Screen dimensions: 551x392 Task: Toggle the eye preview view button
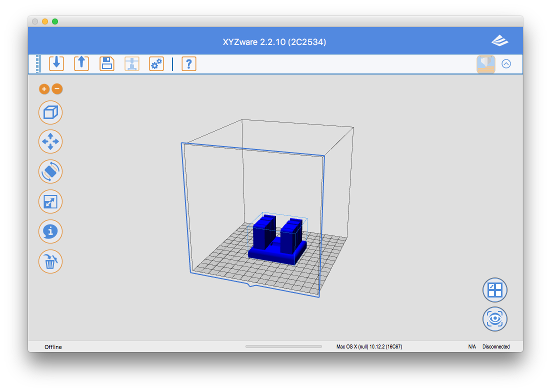point(495,319)
